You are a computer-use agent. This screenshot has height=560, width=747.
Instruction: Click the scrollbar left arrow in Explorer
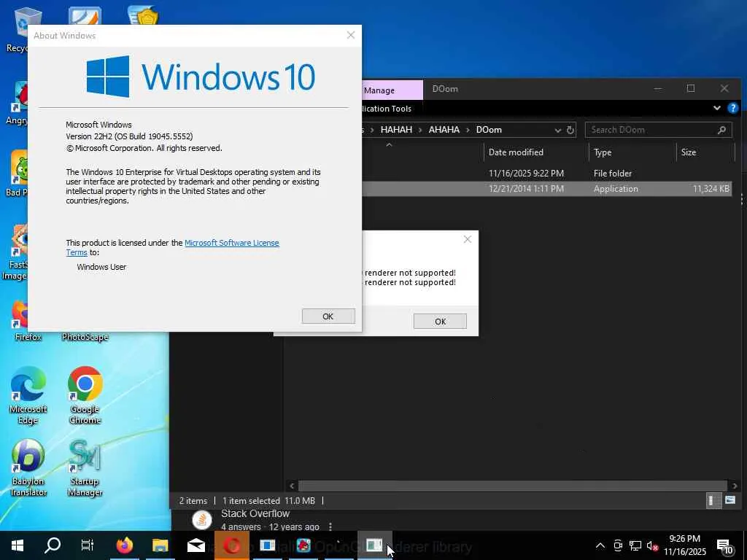[x=292, y=486]
